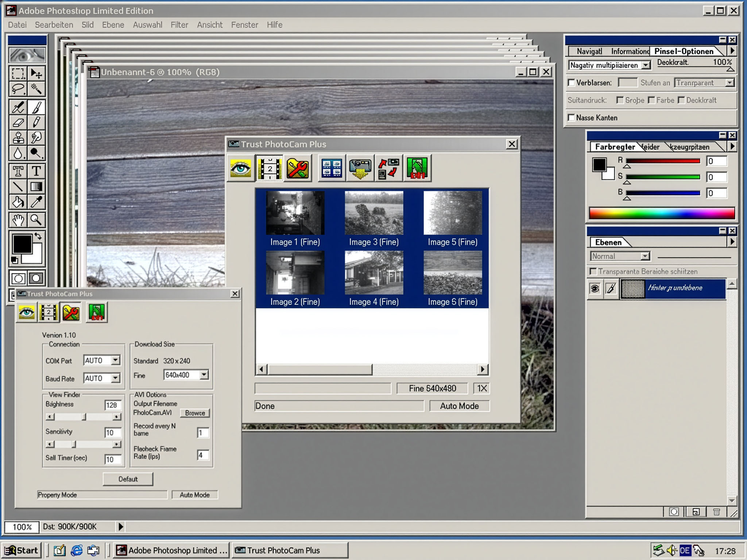Enable the Nasse Kanten checkbox
This screenshot has width=747, height=560.
click(572, 117)
